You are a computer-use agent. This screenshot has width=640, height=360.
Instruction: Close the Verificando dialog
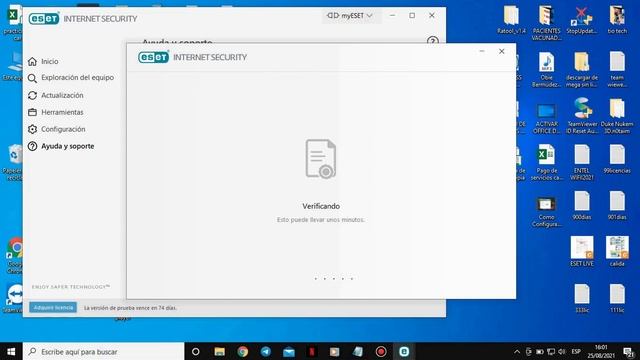[x=502, y=51]
